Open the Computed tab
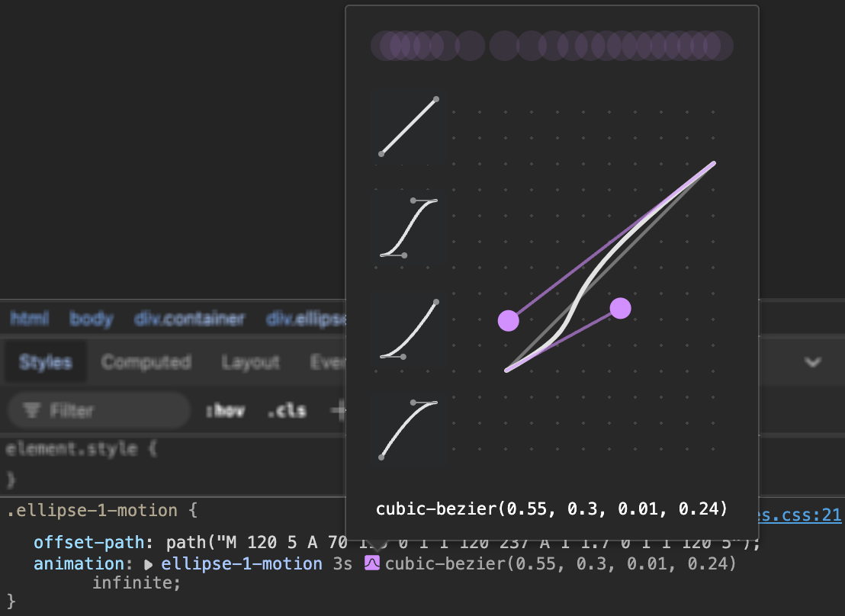845x616 pixels. (146, 362)
